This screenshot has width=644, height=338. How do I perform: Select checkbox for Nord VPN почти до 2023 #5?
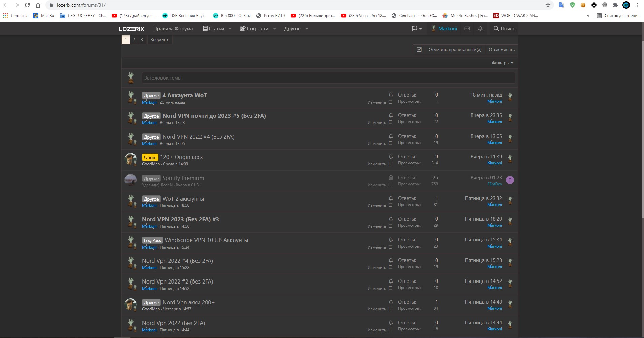tap(390, 122)
